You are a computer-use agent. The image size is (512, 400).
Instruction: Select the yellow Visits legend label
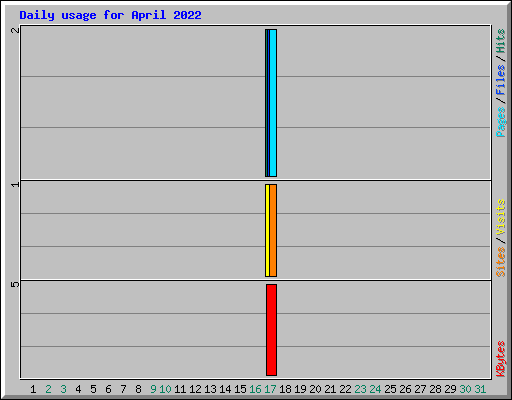(501, 217)
